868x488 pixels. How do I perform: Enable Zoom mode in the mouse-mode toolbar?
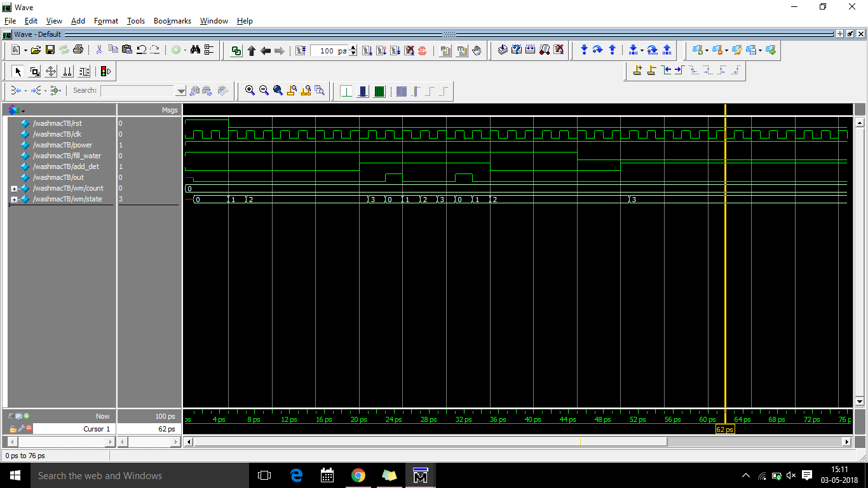click(35, 71)
